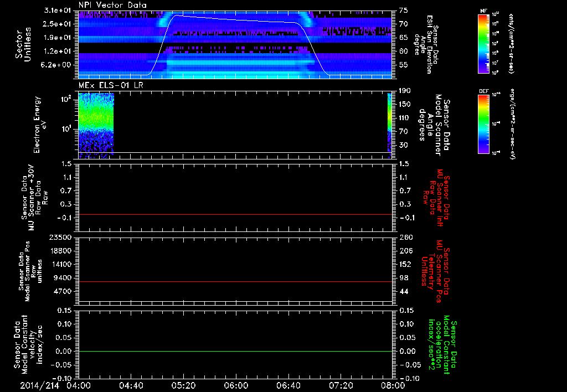
Task: Select the red 'MU Scanner Pos Telemetry' label
Action: pos(436,271)
